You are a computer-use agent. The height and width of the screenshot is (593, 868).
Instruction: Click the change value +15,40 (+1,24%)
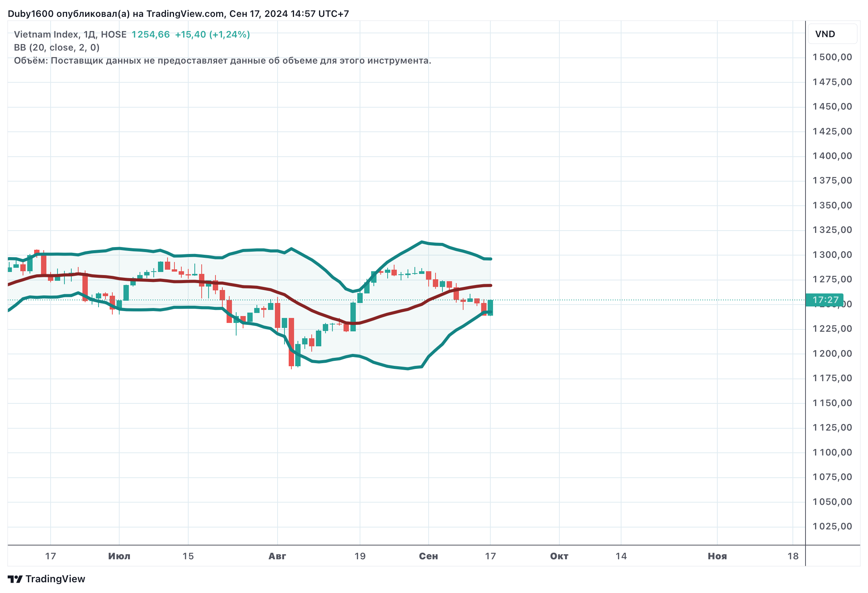point(212,34)
